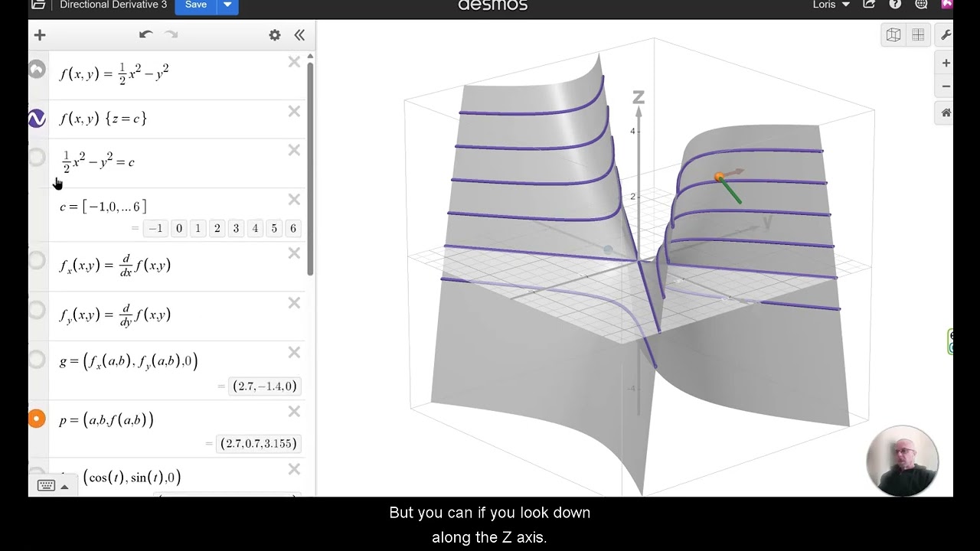Toggle the fx(x,y) expression visibility
Viewport: 980px width, 551px height.
[x=37, y=260]
